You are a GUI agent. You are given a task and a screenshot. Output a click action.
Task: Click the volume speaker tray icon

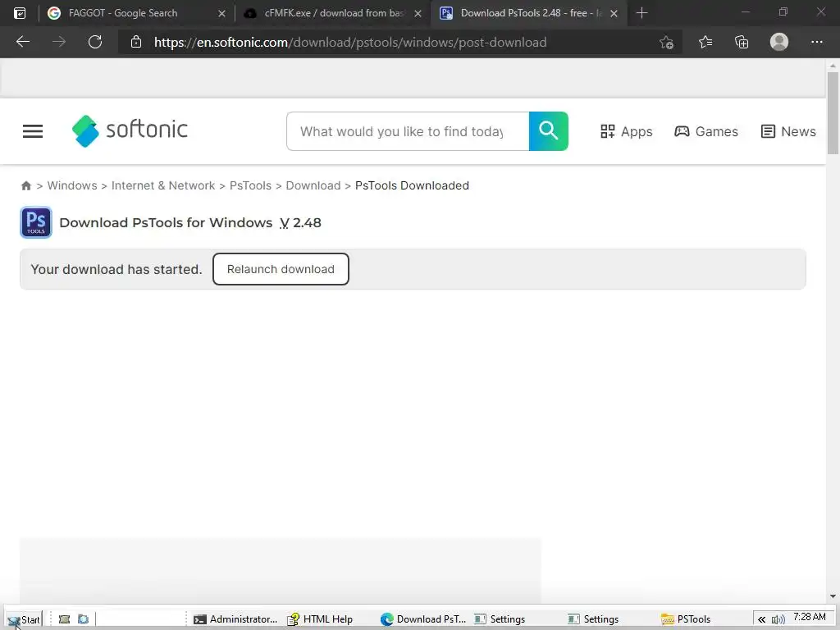tap(778, 620)
